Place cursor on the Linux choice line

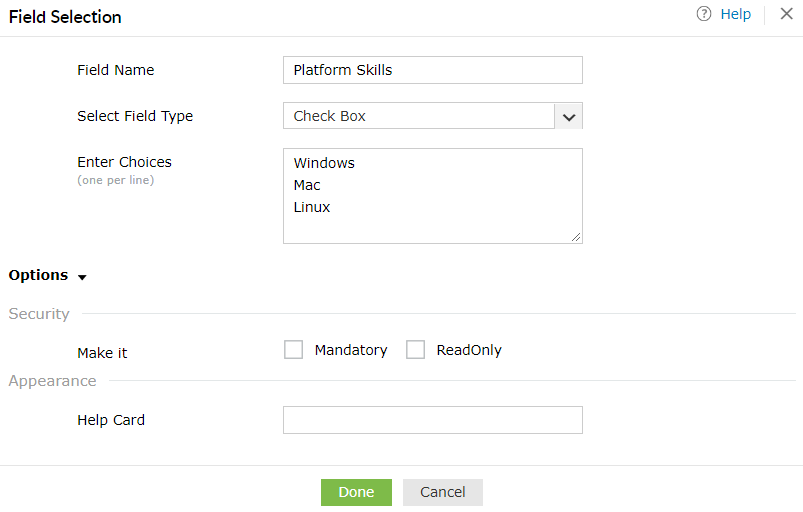(312, 207)
